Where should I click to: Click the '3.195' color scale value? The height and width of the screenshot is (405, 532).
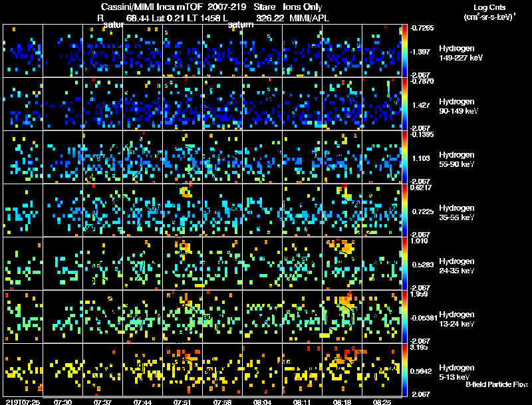[420, 347]
